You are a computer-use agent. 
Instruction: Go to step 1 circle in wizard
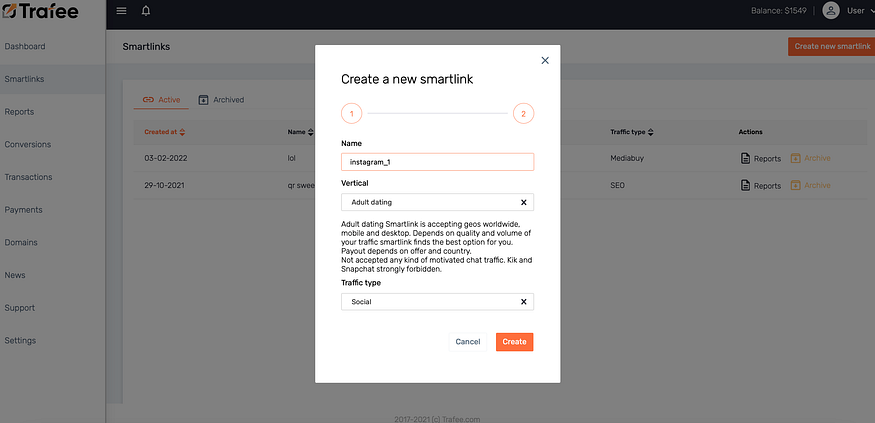click(352, 114)
